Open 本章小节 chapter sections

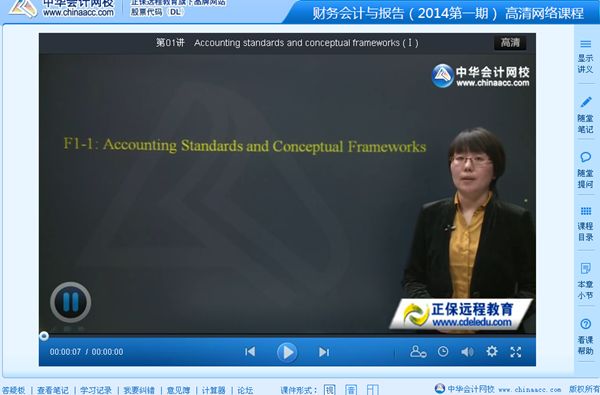point(585,281)
